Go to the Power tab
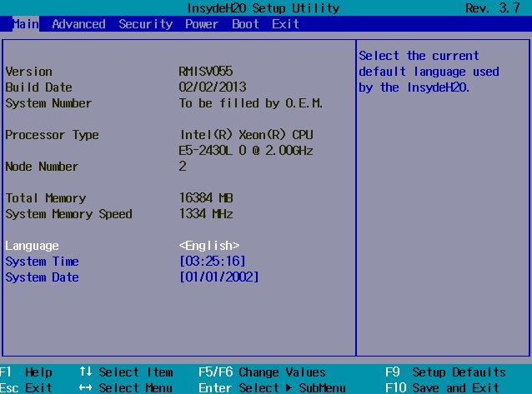This screenshot has height=394, width=532. click(202, 24)
